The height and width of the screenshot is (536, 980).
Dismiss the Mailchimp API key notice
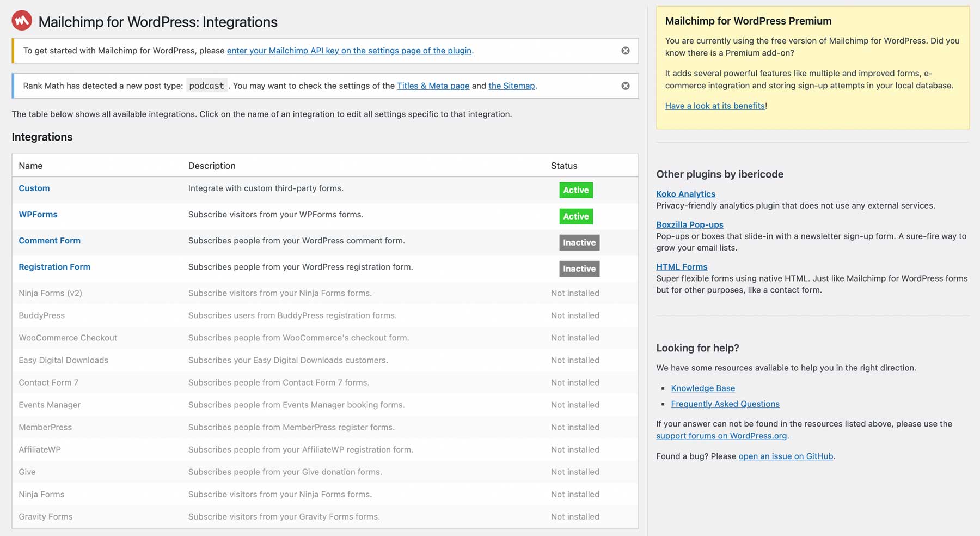coord(626,51)
